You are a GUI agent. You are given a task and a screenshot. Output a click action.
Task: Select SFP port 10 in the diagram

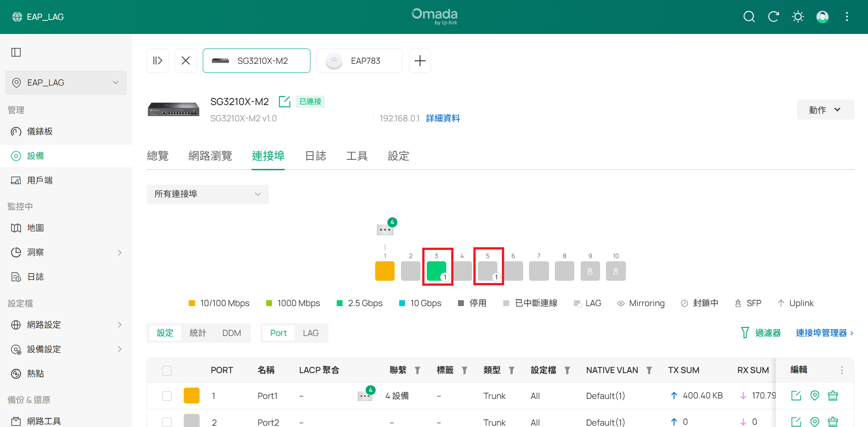pos(616,271)
